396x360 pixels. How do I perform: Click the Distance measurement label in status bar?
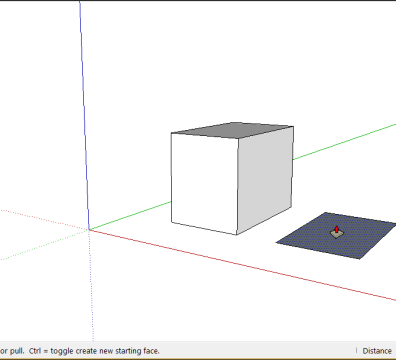click(x=377, y=351)
